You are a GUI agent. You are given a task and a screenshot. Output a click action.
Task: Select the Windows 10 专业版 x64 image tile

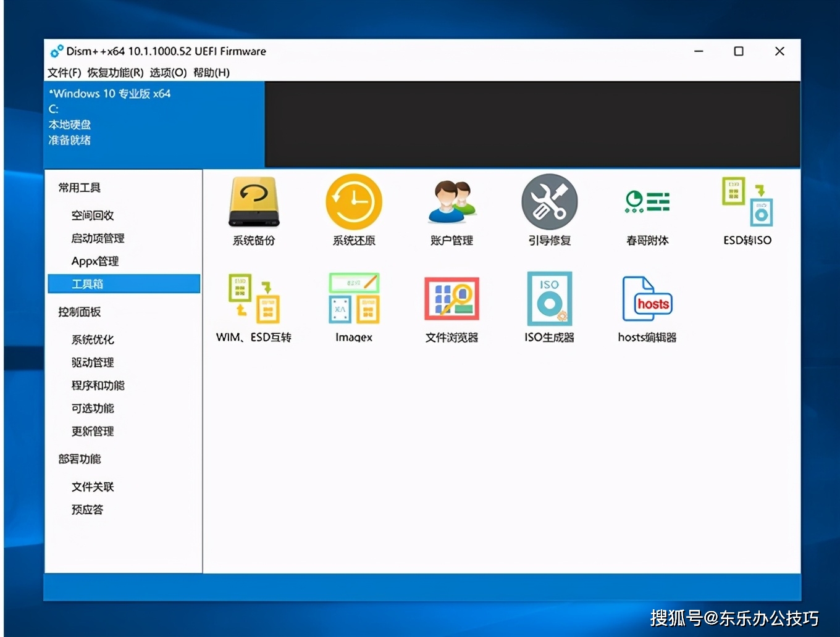[x=154, y=125]
